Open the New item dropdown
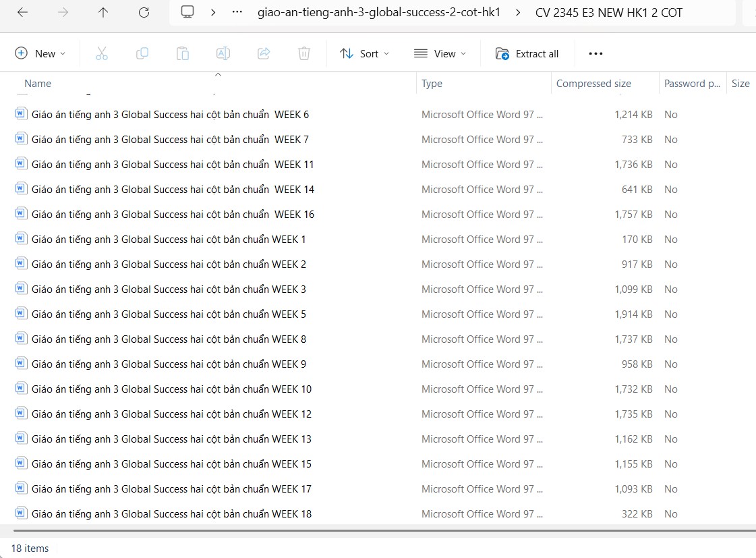The image size is (756, 558). 40,53
